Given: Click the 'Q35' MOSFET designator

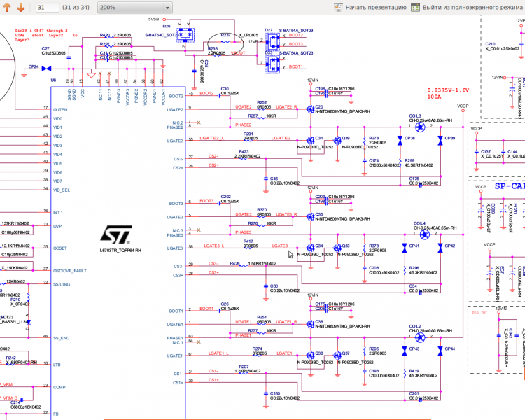Looking at the screenshot, I should (x=319, y=214).
